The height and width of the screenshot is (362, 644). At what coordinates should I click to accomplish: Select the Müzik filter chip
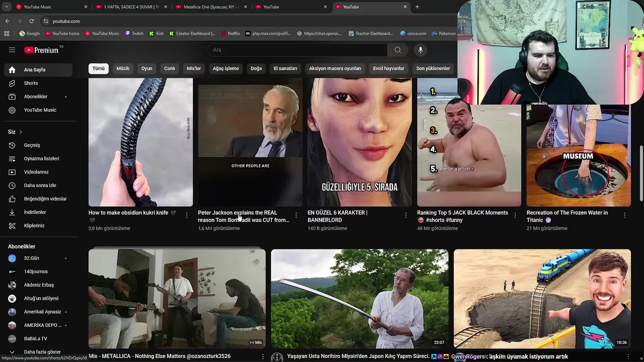pyautogui.click(x=123, y=68)
